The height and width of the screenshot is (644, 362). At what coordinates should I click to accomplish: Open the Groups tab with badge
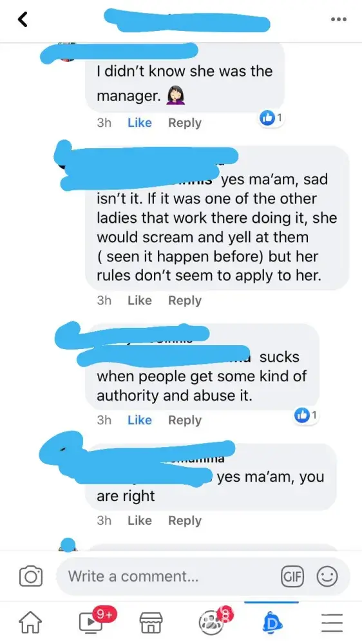(x=213, y=621)
